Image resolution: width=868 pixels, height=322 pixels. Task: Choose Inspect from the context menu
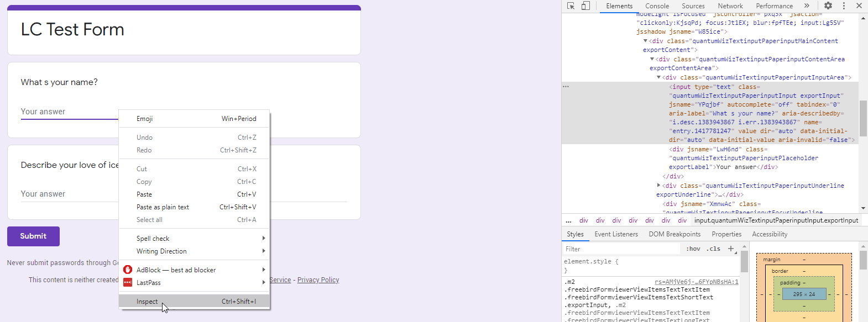(x=147, y=302)
